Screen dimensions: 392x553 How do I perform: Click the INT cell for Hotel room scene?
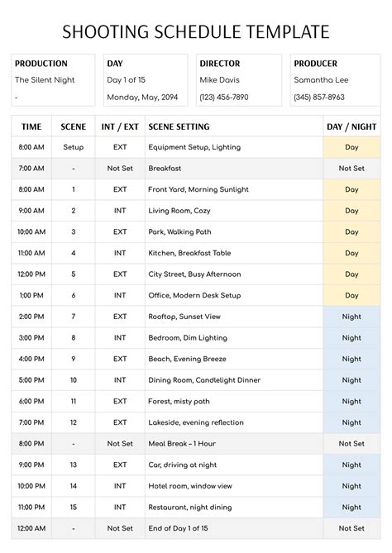pyautogui.click(x=120, y=486)
